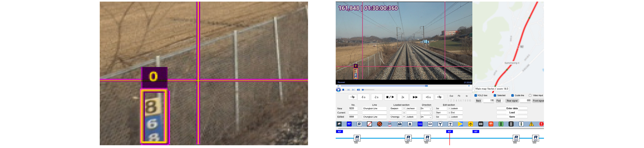Click the Save button
The height and width of the screenshot is (148, 644).
click(x=512, y=117)
